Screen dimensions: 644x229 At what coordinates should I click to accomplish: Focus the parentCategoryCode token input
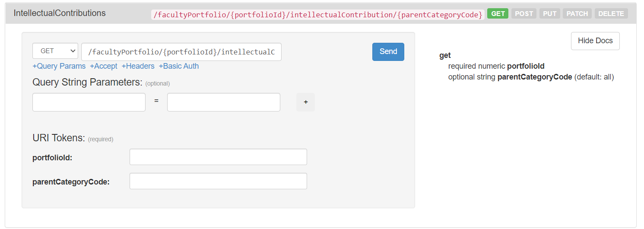(x=218, y=181)
